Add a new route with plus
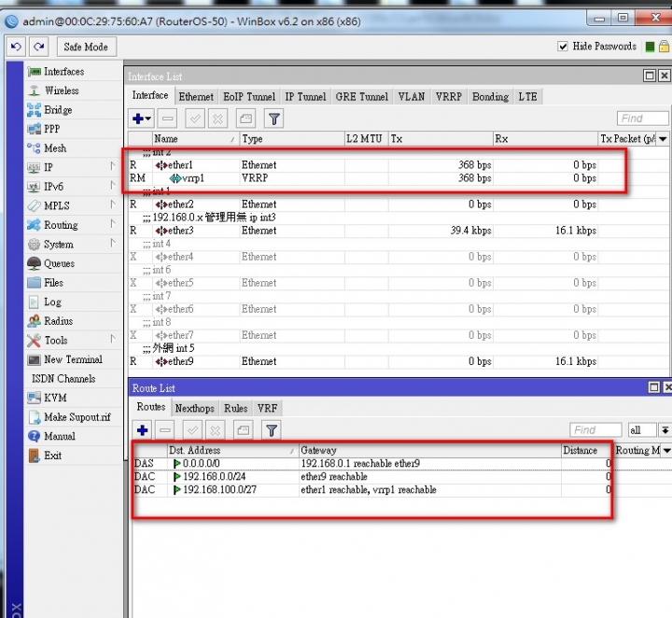Screen dimensions: 672x618 (x=142, y=429)
